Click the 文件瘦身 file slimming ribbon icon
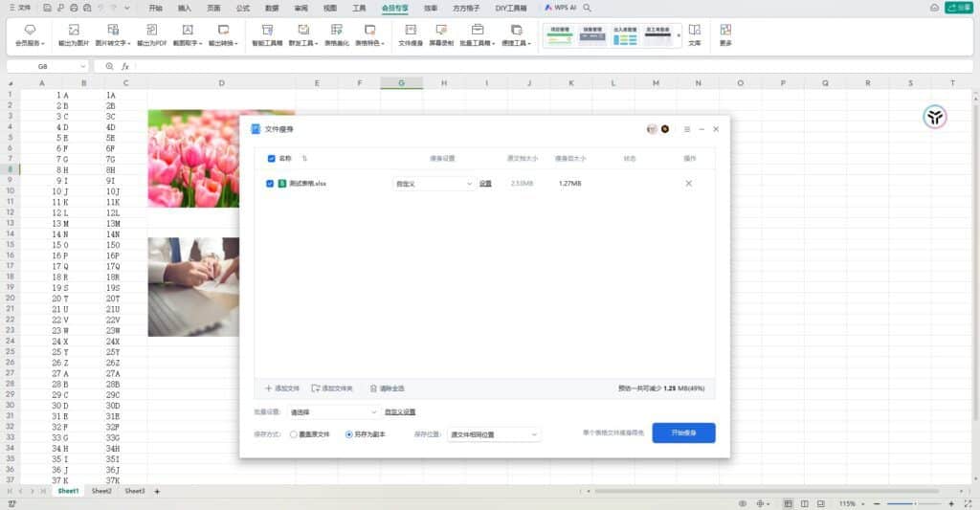 [x=411, y=30]
